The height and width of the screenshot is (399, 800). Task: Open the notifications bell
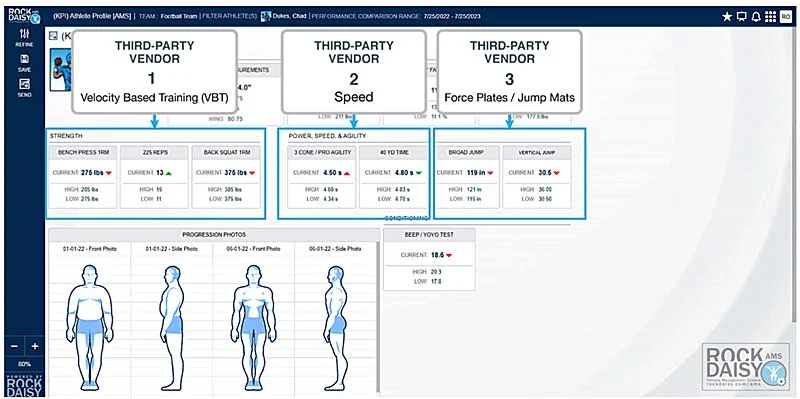(756, 17)
